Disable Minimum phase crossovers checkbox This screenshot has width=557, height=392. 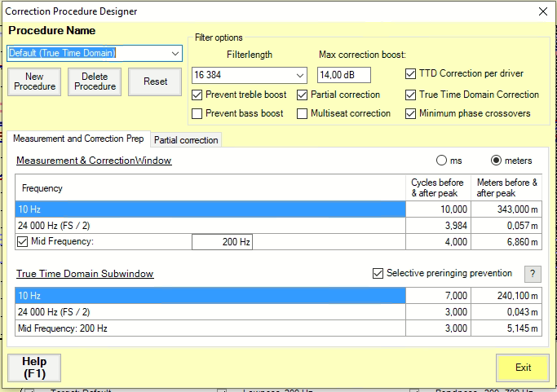tap(410, 113)
